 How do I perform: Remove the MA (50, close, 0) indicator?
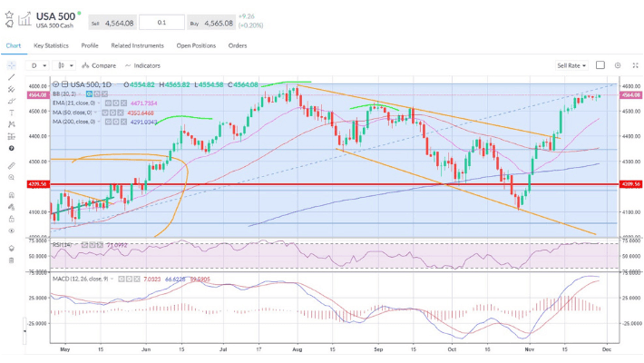(x=120, y=113)
